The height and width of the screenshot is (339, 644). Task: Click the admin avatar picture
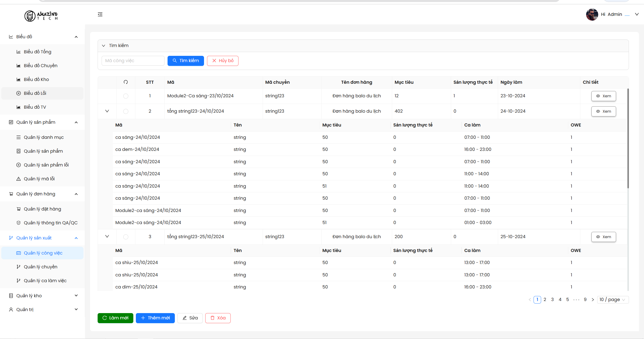[592, 15]
